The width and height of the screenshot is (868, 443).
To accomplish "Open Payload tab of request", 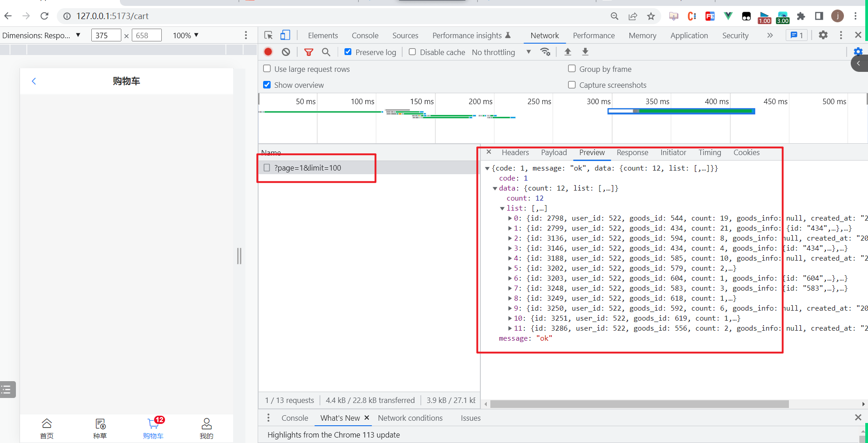I will coord(554,152).
